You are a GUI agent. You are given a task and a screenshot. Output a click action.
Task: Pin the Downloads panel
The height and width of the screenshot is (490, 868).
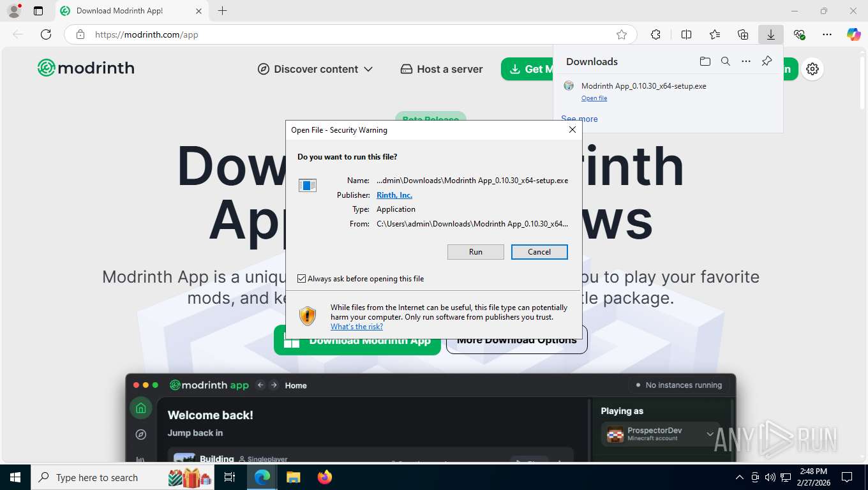coord(767,61)
